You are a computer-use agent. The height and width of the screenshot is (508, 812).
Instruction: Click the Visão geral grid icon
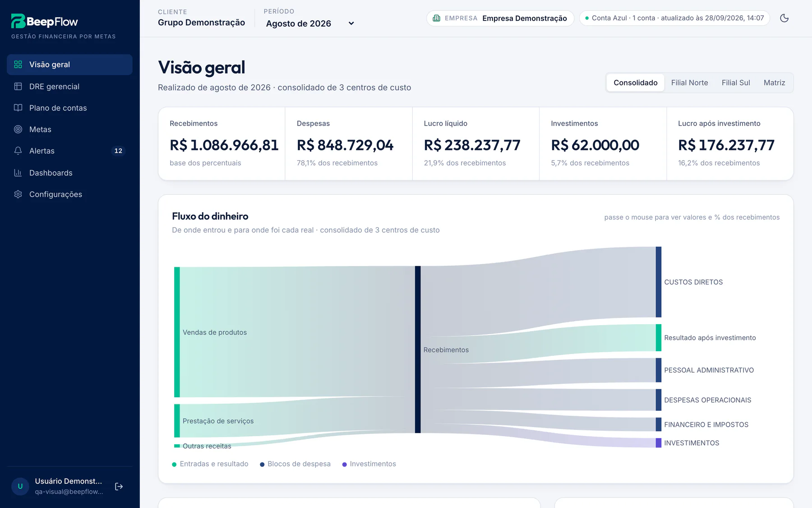pos(18,65)
